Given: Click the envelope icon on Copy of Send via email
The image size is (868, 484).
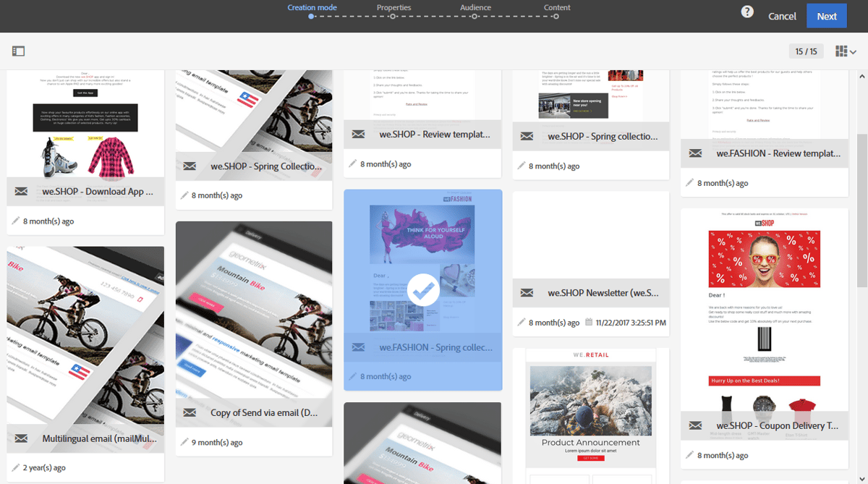Looking at the screenshot, I should tap(189, 412).
